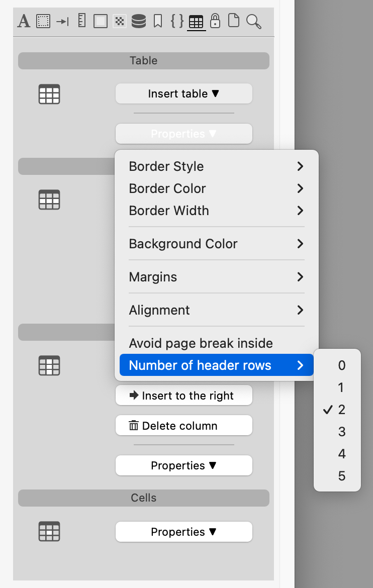
Task: Open the Insert table dropdown
Action: (183, 93)
